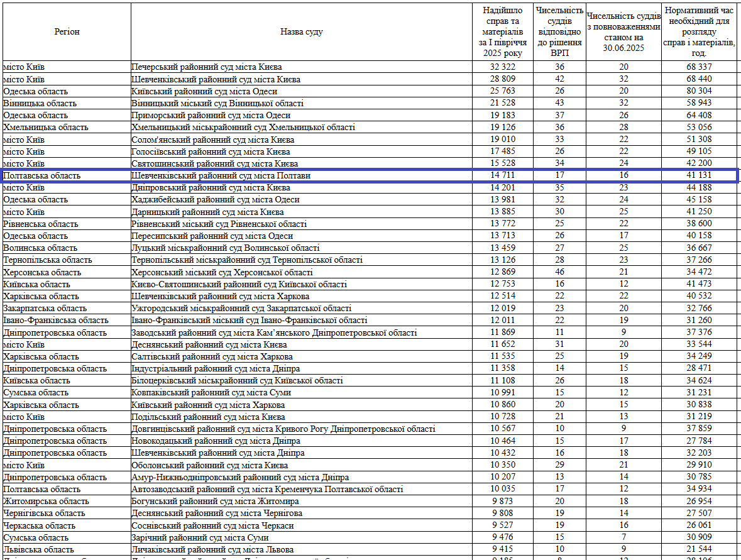Click the 'Черкаська область' region cell
Screen dimensions: 741x560
67,525
